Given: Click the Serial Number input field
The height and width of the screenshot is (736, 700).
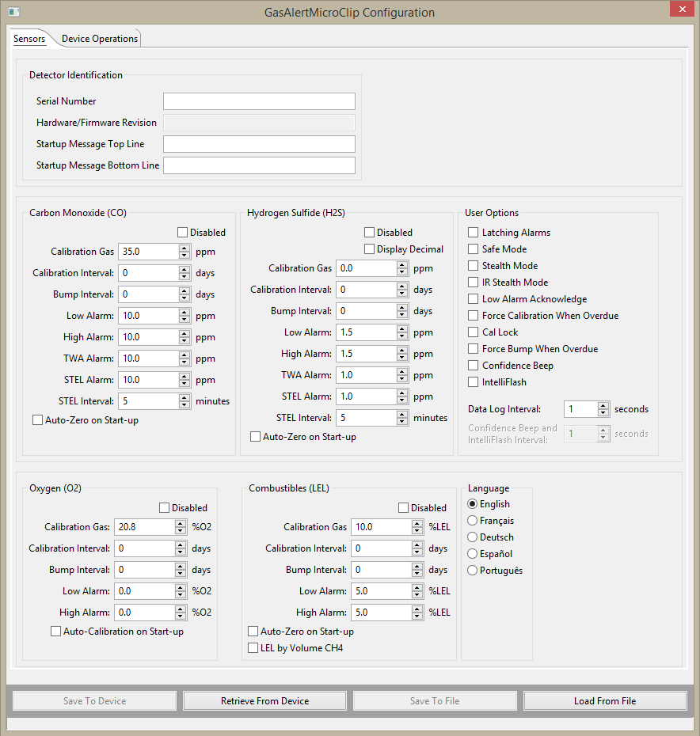Looking at the screenshot, I should [259, 101].
